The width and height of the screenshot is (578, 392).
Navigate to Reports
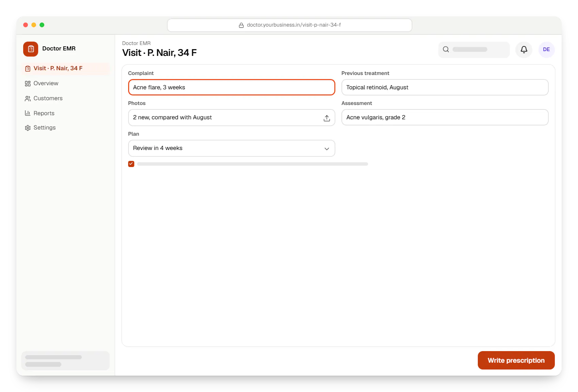click(x=65, y=113)
